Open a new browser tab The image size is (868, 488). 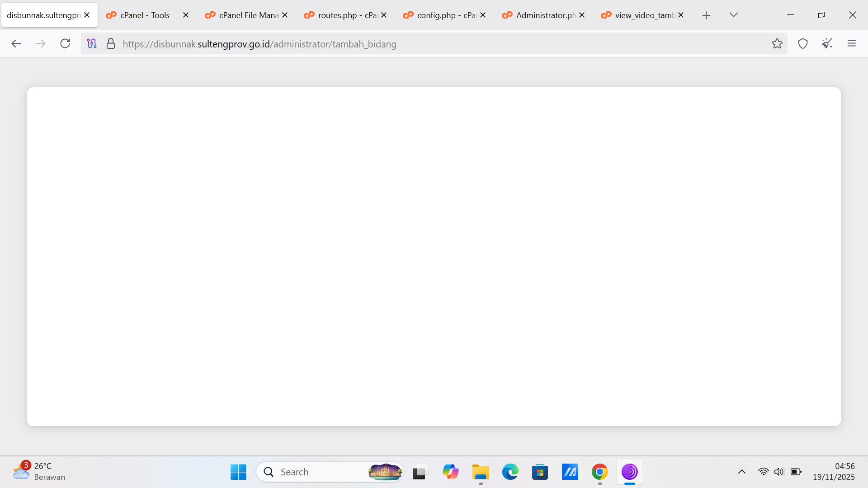(706, 15)
